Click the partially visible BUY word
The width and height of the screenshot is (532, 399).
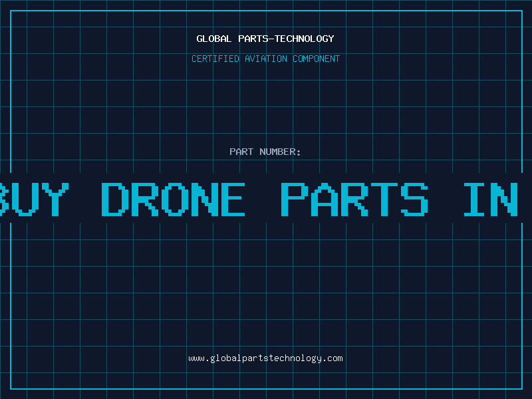tap(35, 199)
